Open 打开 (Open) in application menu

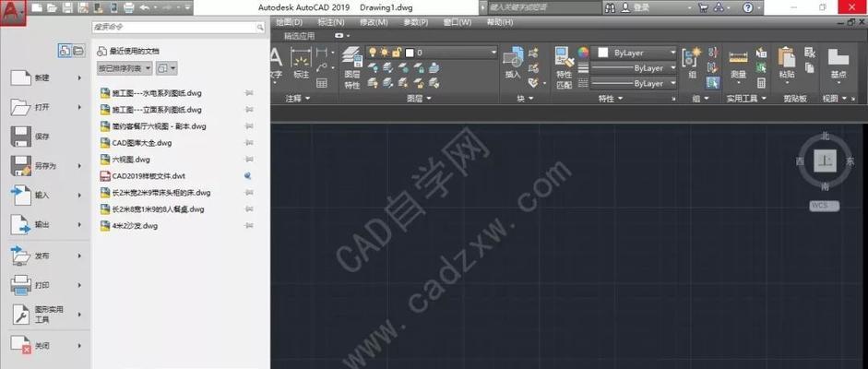[x=46, y=107]
